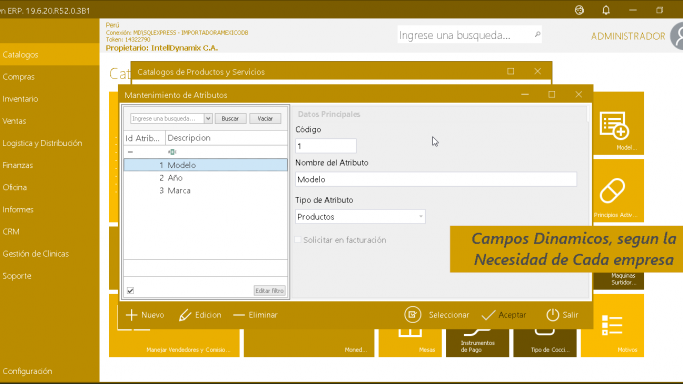The height and width of the screenshot is (384, 683).
Task: Click the Buscar button
Action: click(x=230, y=118)
